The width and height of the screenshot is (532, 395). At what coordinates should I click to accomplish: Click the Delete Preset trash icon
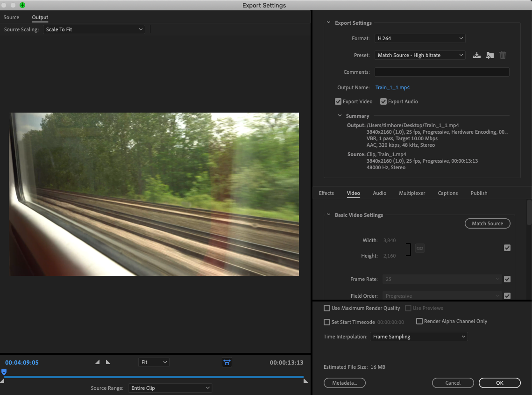pyautogui.click(x=503, y=55)
